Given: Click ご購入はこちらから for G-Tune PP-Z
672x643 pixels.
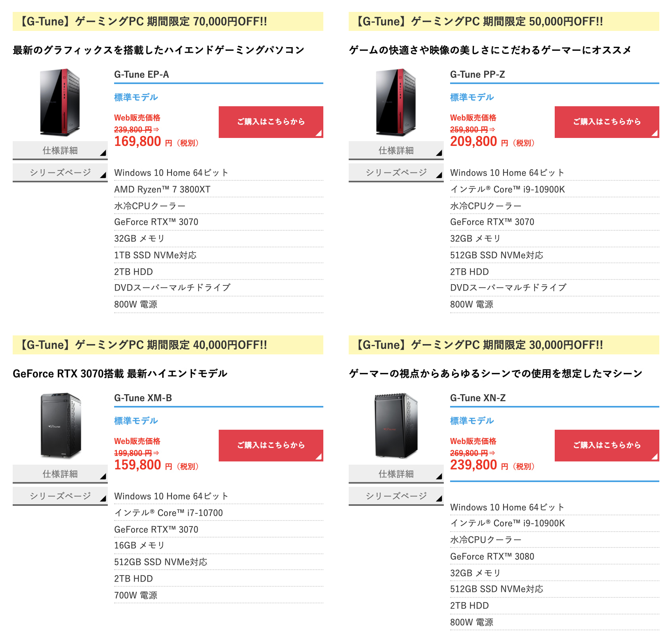Looking at the screenshot, I should [x=607, y=122].
